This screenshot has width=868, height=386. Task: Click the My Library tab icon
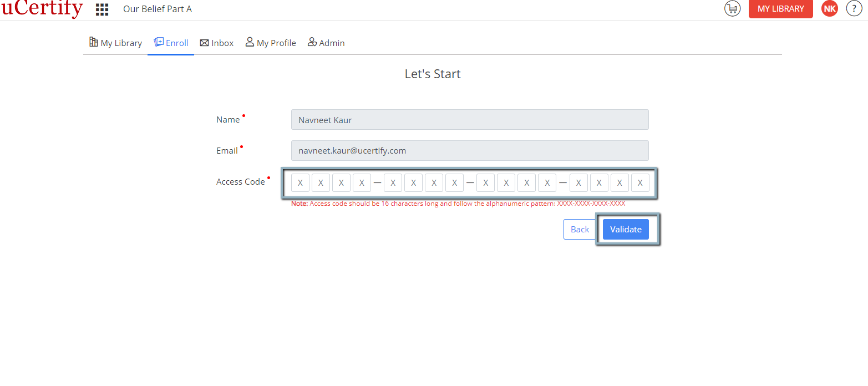pos(93,42)
